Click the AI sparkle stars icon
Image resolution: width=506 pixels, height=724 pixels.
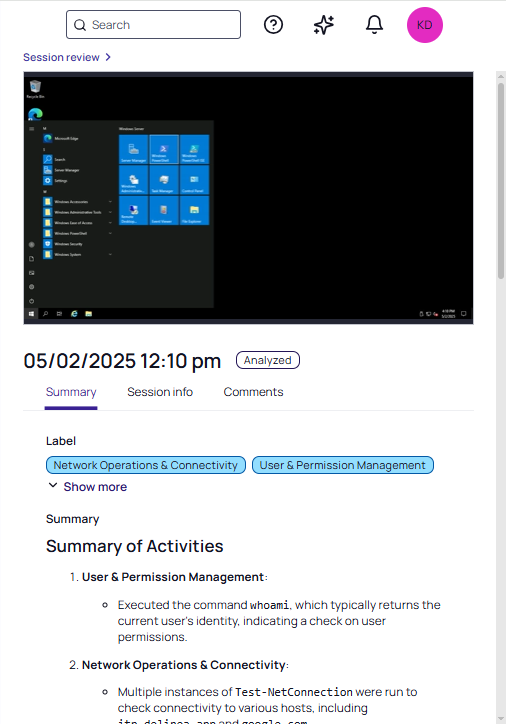[x=324, y=24]
